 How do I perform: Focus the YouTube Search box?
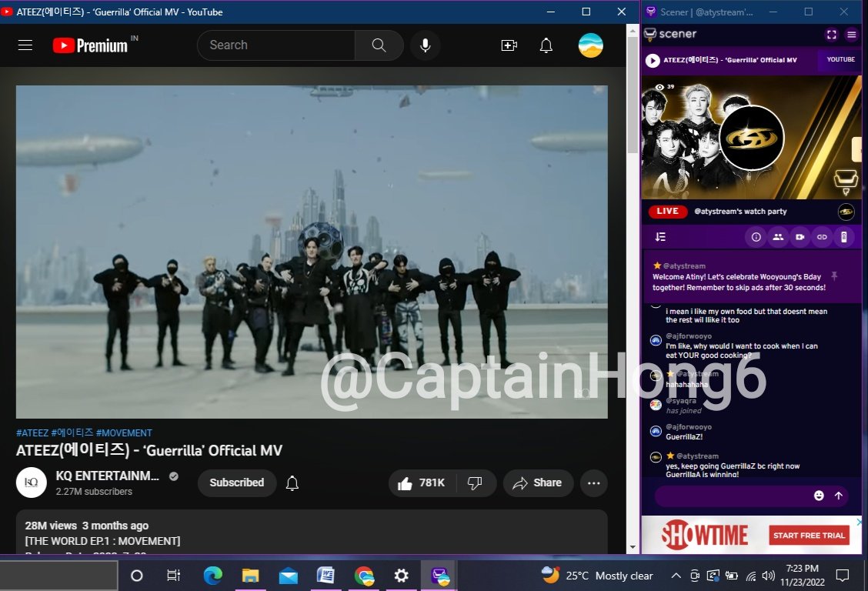point(276,45)
